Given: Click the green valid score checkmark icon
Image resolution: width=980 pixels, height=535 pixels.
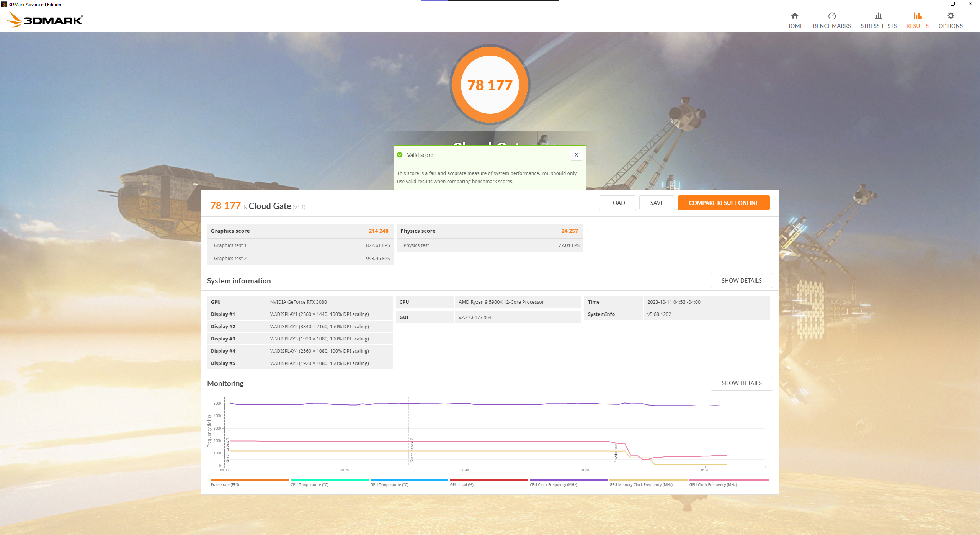Looking at the screenshot, I should 400,155.
